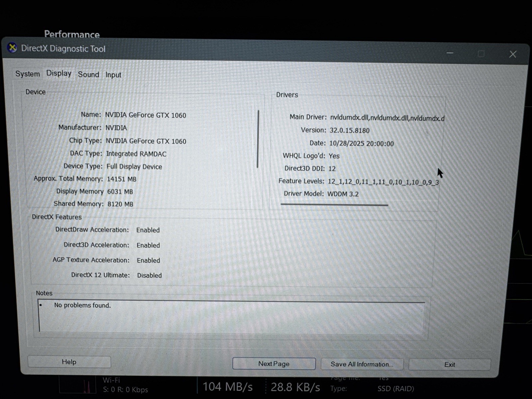Click the driver version 32.0.15.8180
Viewport: 532px width, 399px height.
click(x=349, y=131)
